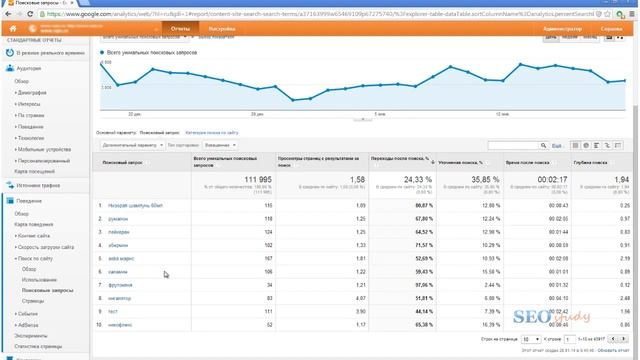Click the go-to-row number field
The width and height of the screenshot is (640, 360).
tap(569, 339)
